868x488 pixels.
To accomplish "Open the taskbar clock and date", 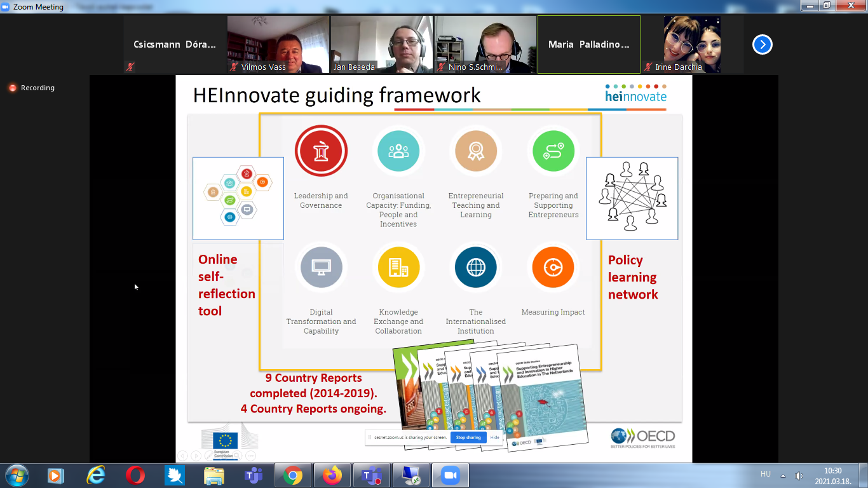I will [832, 475].
